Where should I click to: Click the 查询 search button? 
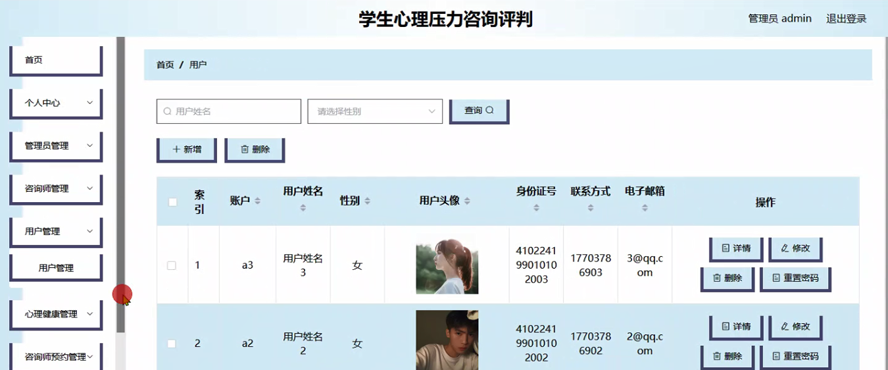click(x=479, y=111)
